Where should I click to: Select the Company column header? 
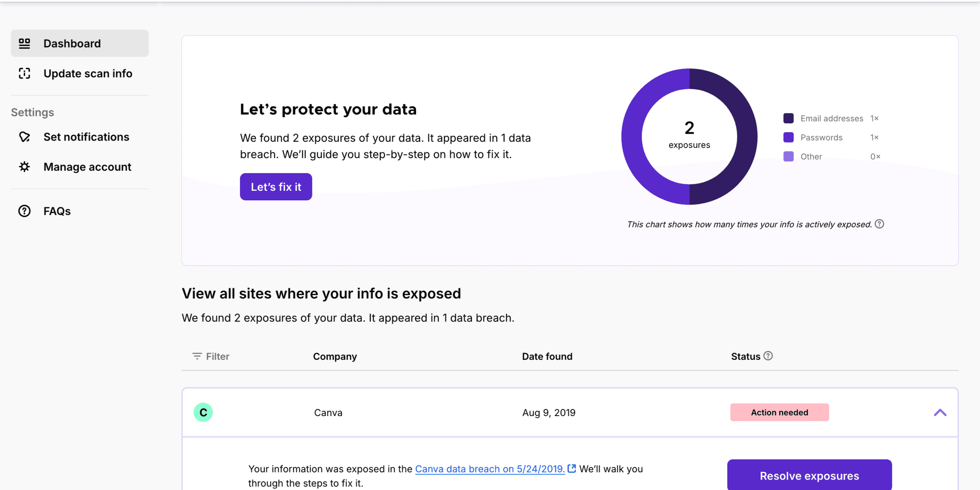335,356
